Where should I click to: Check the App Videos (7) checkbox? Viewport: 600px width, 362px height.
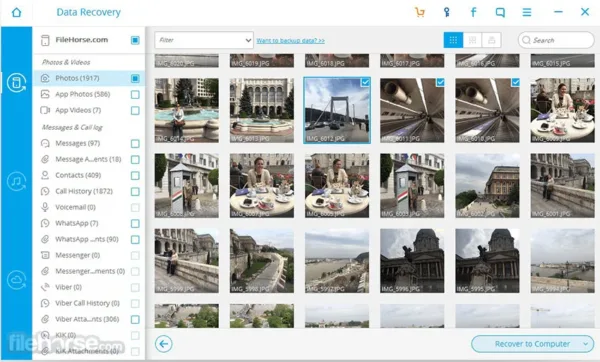(135, 111)
